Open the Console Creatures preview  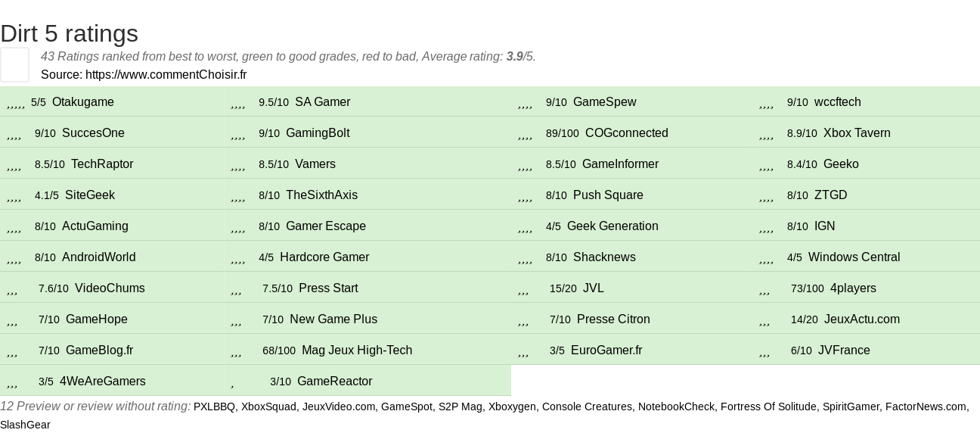coord(587,407)
